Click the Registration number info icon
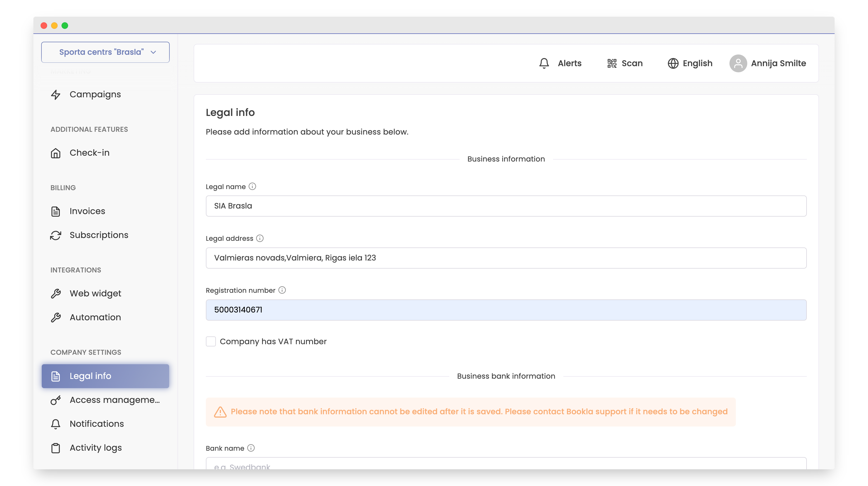Screen dimensions: 868x486 point(282,290)
